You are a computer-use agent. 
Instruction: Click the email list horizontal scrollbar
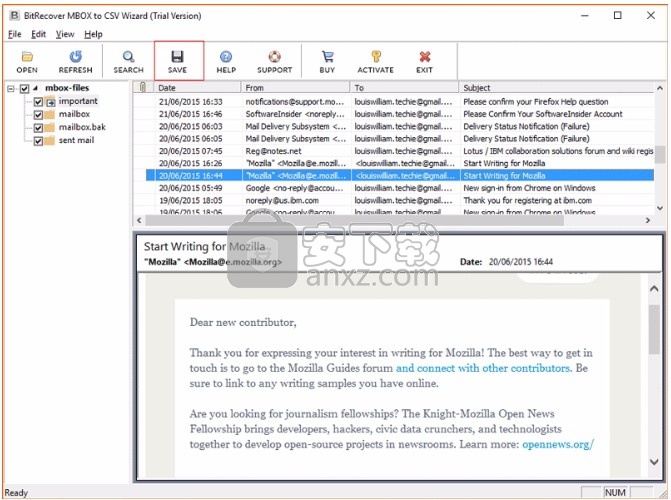point(354,220)
